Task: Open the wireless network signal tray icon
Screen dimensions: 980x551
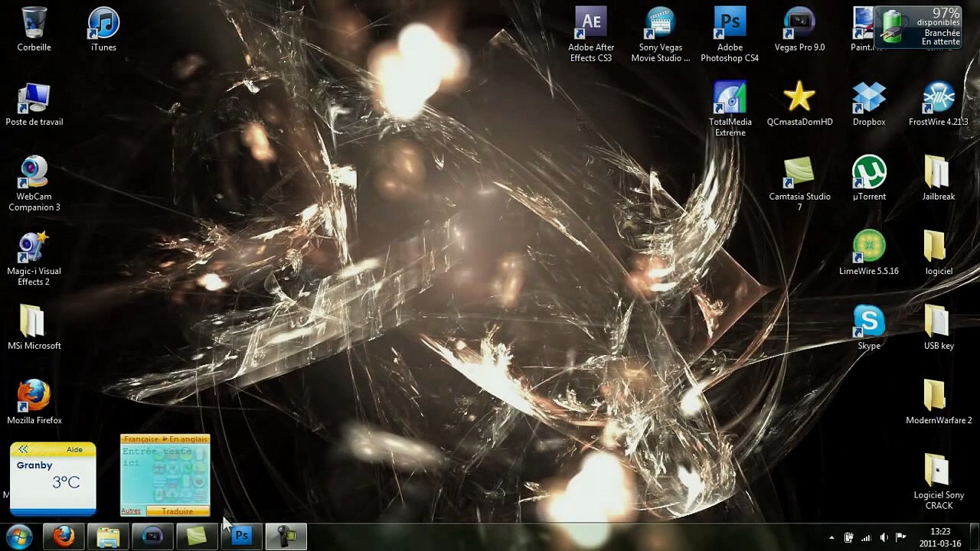Action: click(x=866, y=537)
